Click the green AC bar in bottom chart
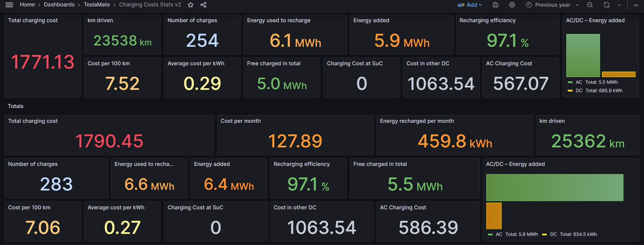644x245 pixels. pos(554,187)
